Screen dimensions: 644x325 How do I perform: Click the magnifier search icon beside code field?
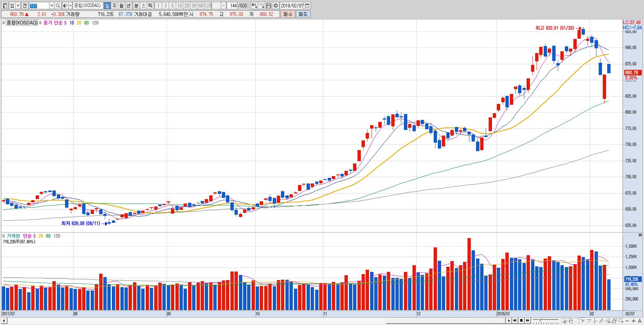click(x=58, y=6)
